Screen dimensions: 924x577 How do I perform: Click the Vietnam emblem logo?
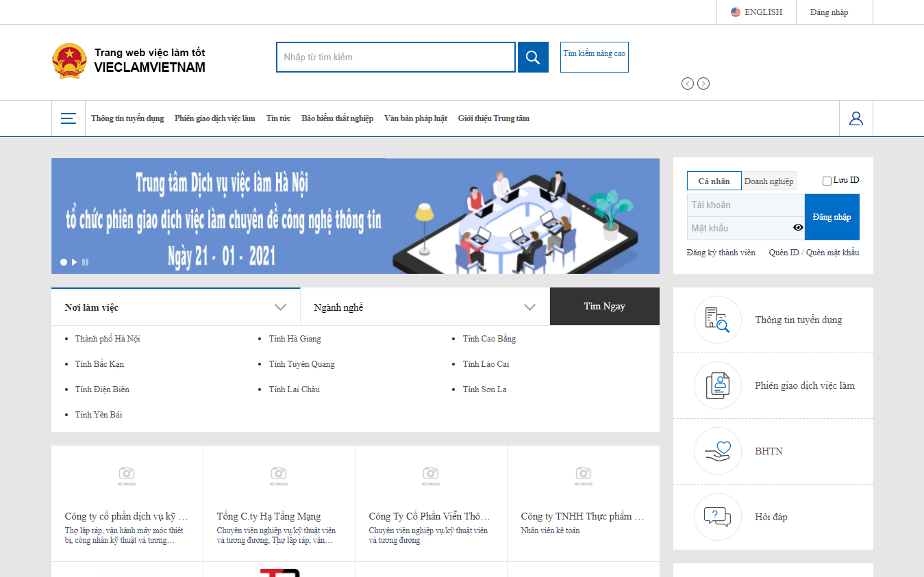pos(69,60)
